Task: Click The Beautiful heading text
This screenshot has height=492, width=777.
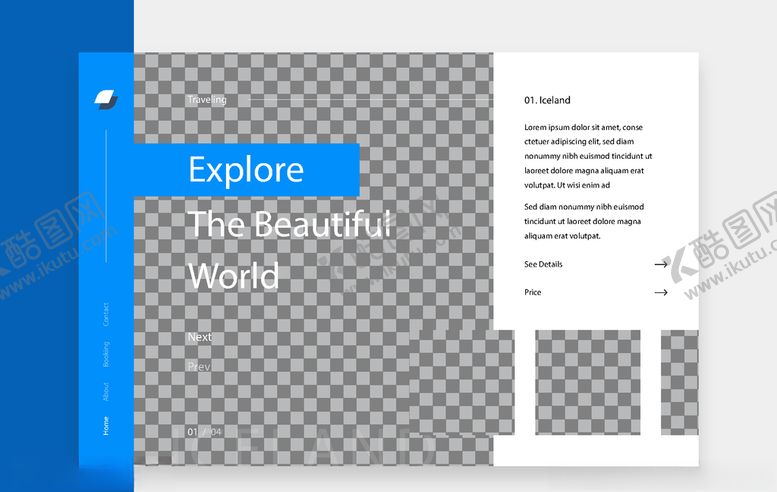Action: (288, 224)
